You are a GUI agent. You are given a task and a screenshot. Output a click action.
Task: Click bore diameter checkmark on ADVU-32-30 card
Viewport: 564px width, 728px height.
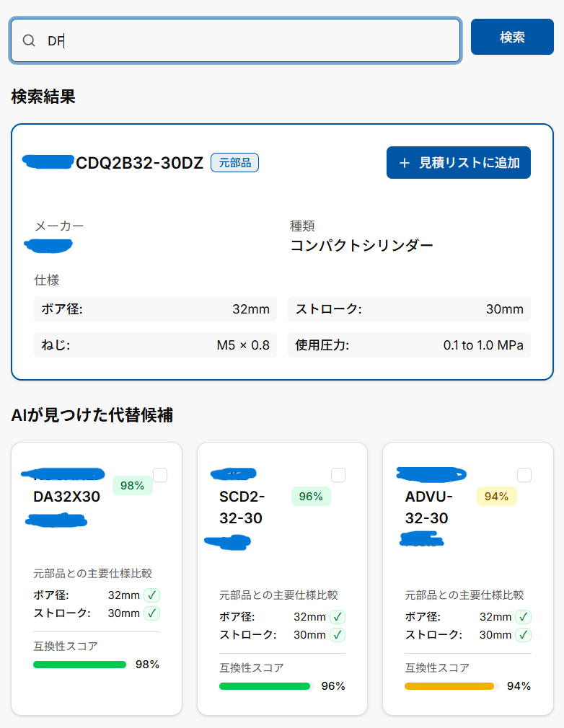(x=524, y=617)
